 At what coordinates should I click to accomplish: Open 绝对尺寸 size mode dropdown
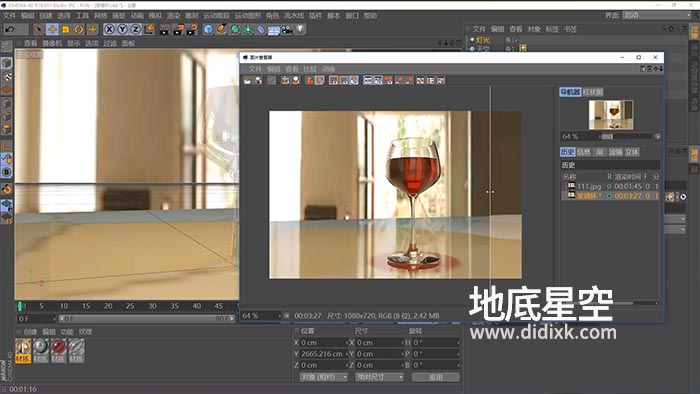click(x=379, y=377)
